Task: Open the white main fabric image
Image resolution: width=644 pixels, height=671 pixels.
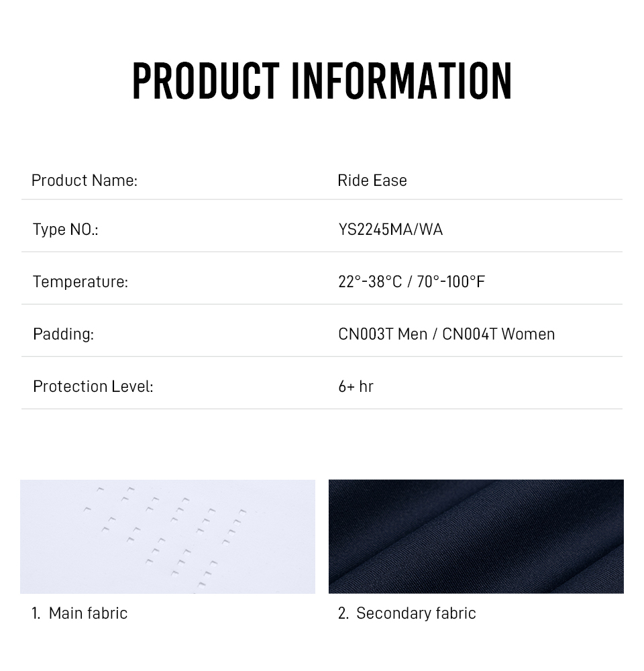Action: (x=168, y=536)
